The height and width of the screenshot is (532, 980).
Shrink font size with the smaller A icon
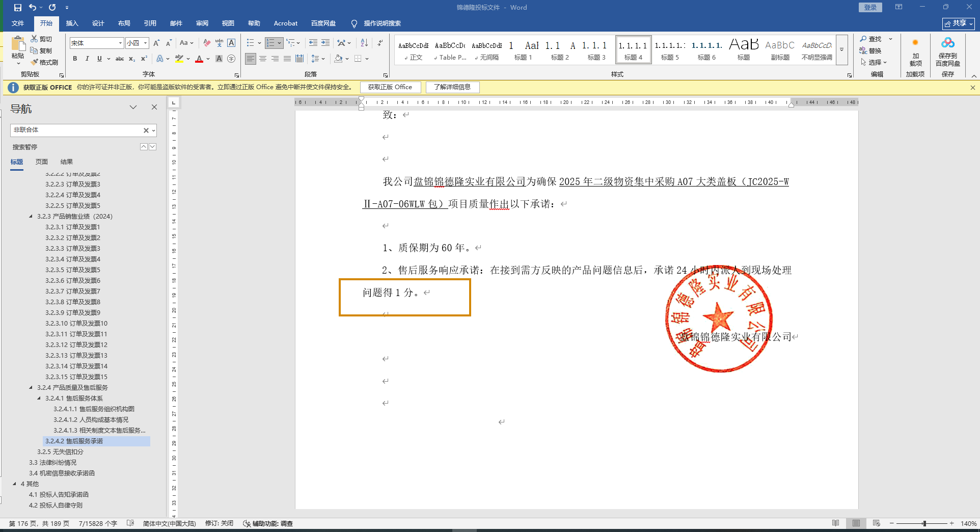point(169,43)
